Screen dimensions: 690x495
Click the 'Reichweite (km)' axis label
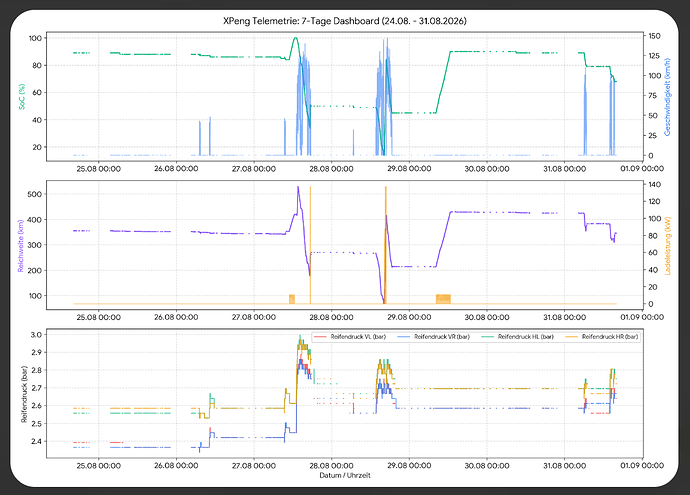pos(21,246)
